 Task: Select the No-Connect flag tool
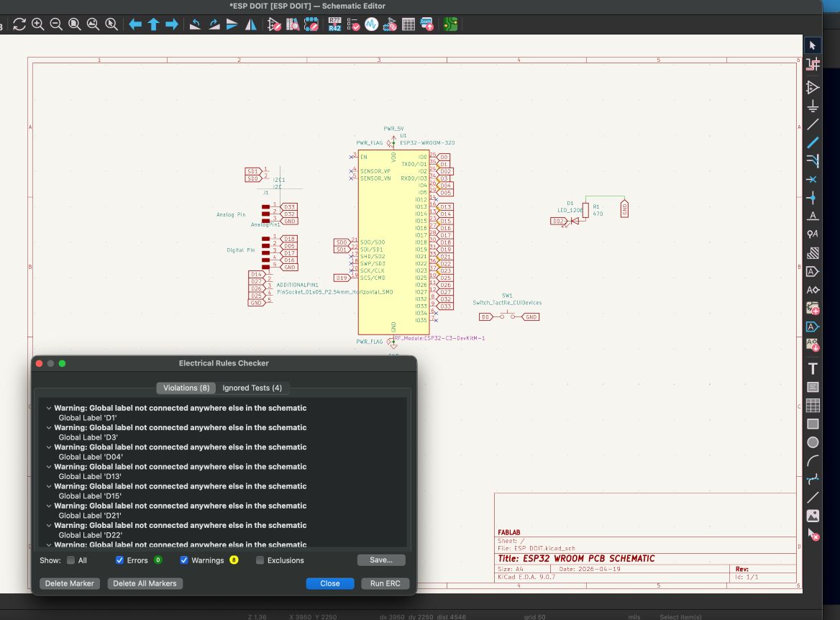813,179
